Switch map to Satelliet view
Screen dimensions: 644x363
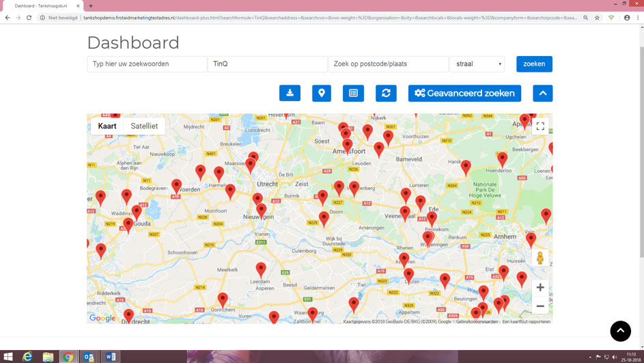coord(144,126)
